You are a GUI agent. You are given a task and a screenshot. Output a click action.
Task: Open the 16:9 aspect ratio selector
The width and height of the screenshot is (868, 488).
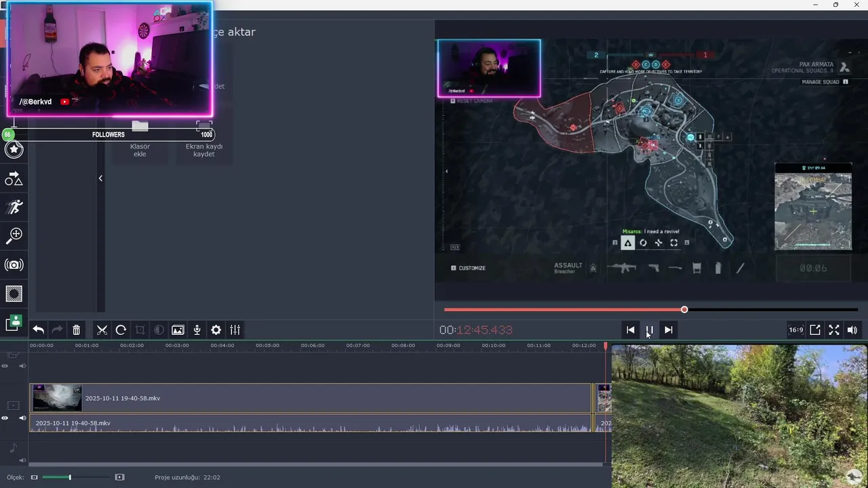(x=795, y=330)
